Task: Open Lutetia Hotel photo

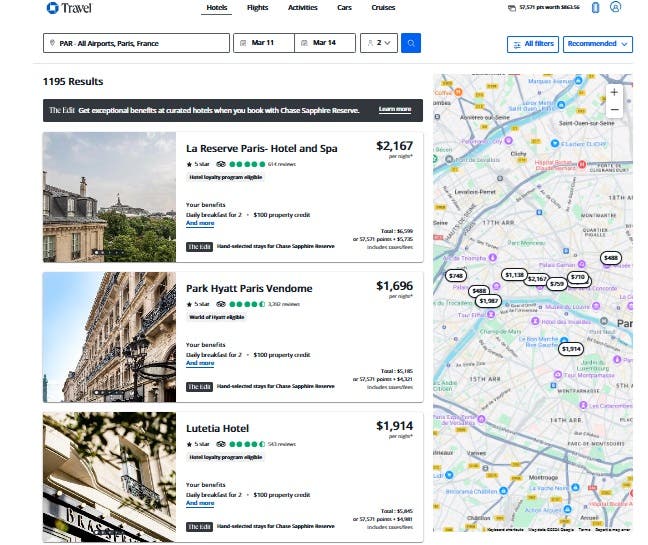Action: click(110, 477)
